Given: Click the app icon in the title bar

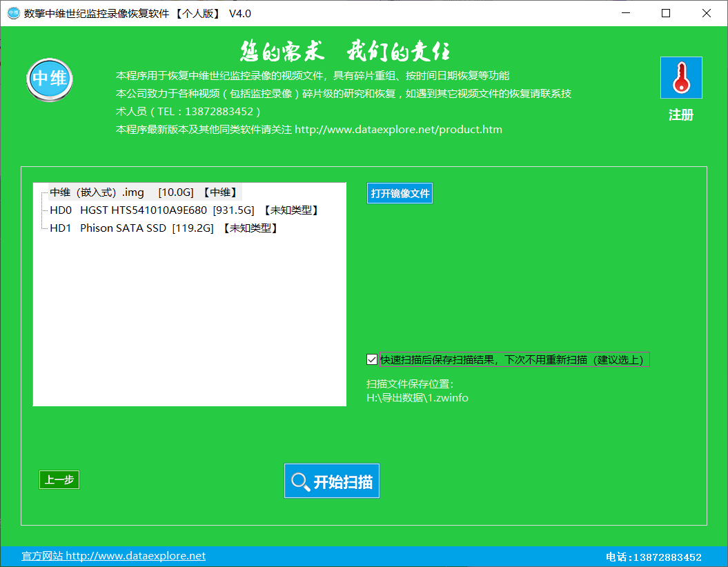Looking at the screenshot, I should [14, 13].
